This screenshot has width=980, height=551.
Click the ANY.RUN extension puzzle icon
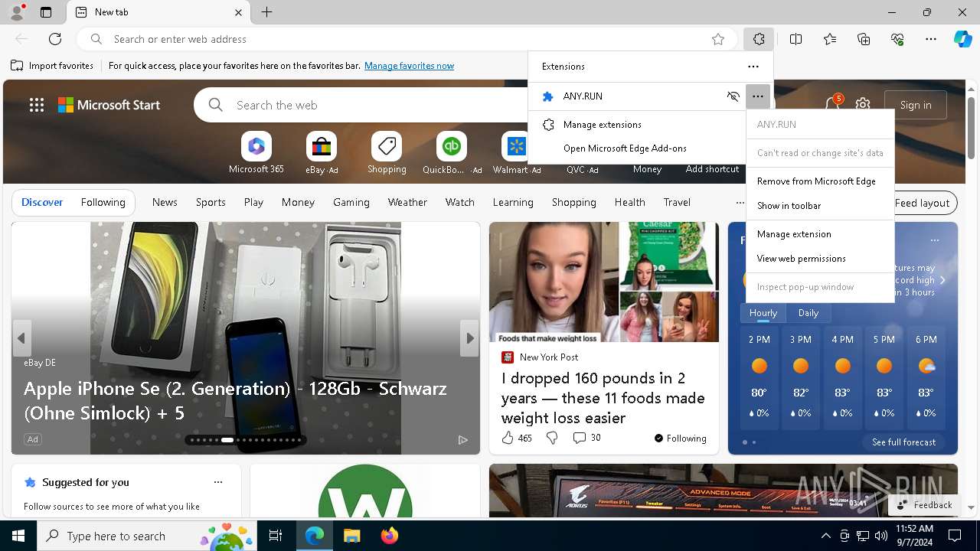(547, 96)
